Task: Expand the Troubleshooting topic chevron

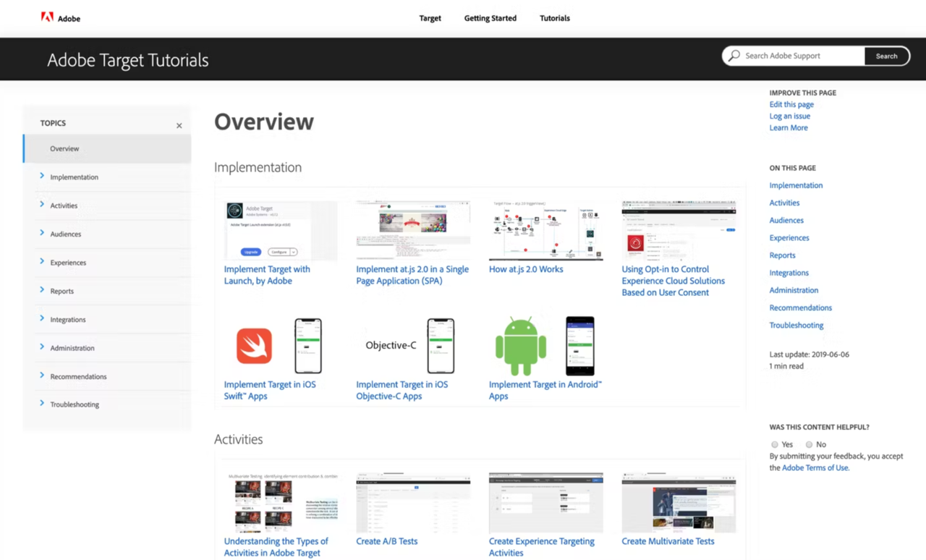Action: [x=42, y=404]
